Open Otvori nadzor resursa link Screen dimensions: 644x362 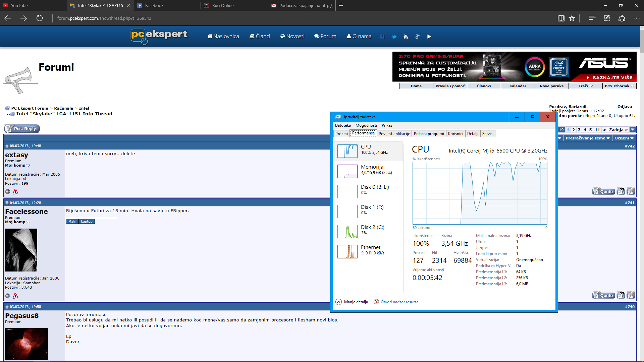(x=399, y=302)
